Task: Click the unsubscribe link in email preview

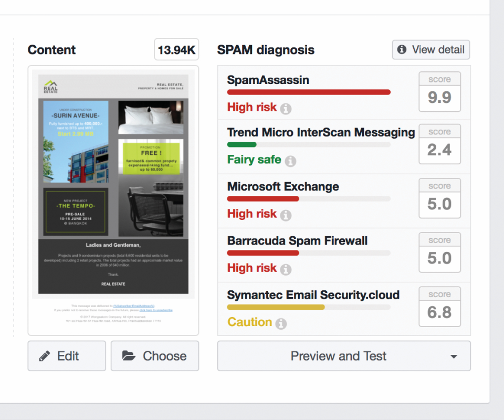Action: [x=156, y=310]
